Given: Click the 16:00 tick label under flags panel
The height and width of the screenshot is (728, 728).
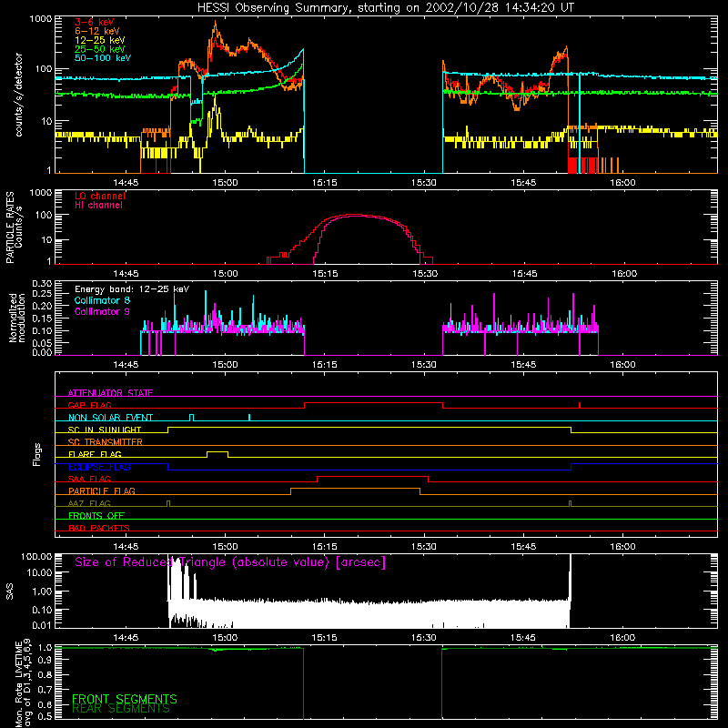Looking at the screenshot, I should click(622, 547).
